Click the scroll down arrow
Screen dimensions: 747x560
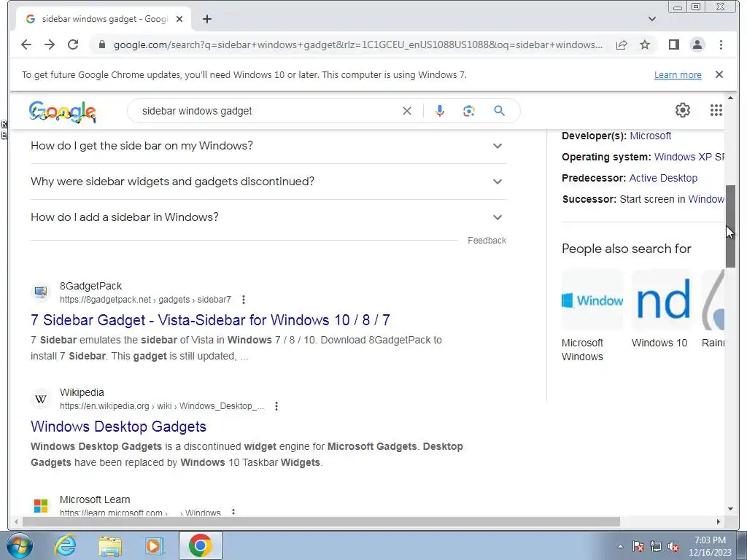(x=730, y=509)
